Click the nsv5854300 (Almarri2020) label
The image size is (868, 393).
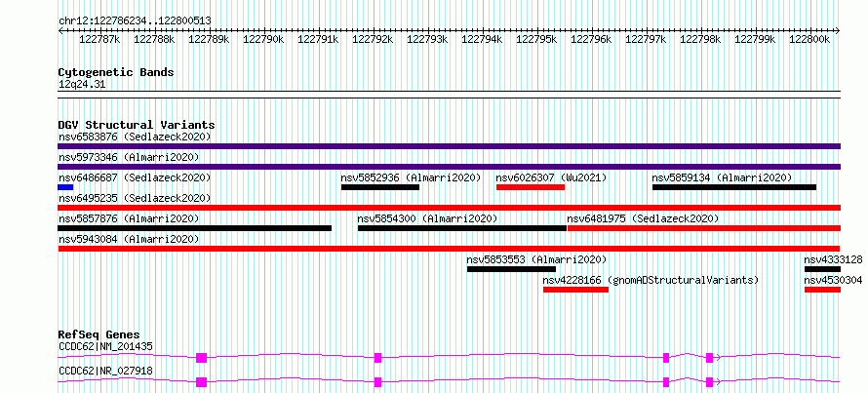[x=427, y=218]
